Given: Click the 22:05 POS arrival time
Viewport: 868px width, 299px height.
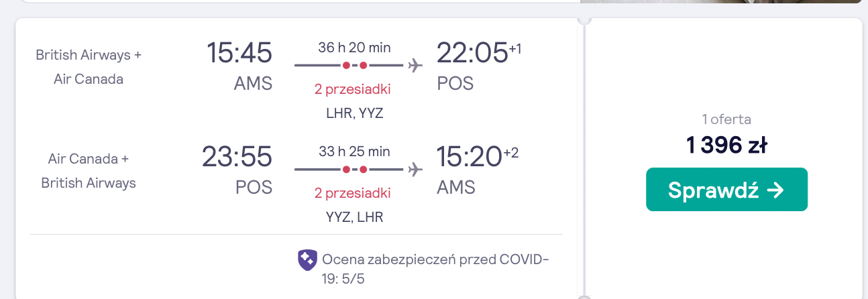Looking at the screenshot, I should coord(473,53).
